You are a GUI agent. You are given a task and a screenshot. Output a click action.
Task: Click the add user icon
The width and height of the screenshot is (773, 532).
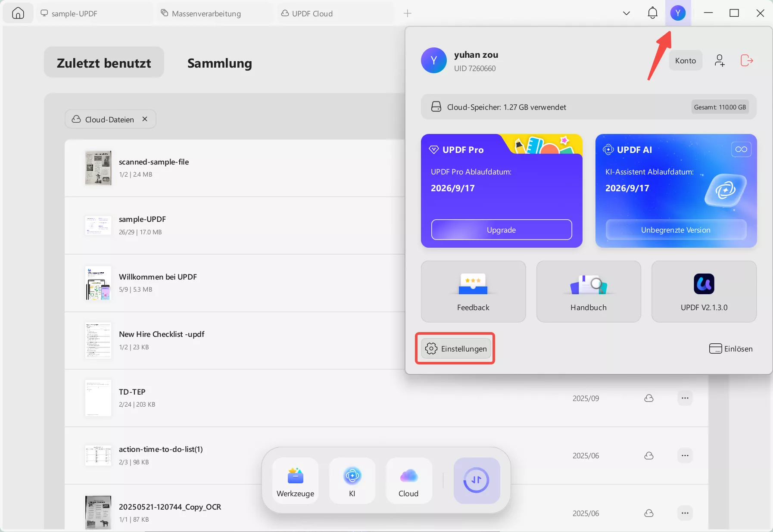pos(720,61)
